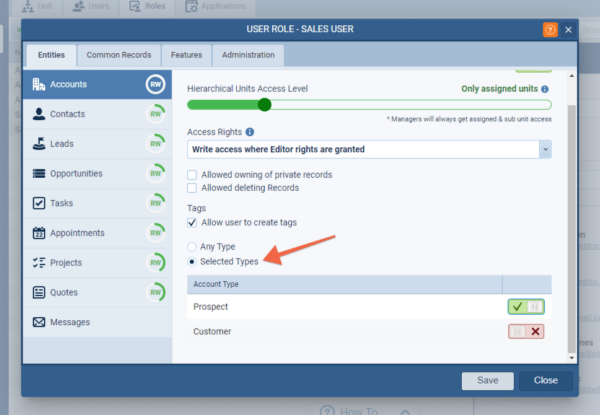Click the Access Rights info icon

pyautogui.click(x=249, y=132)
